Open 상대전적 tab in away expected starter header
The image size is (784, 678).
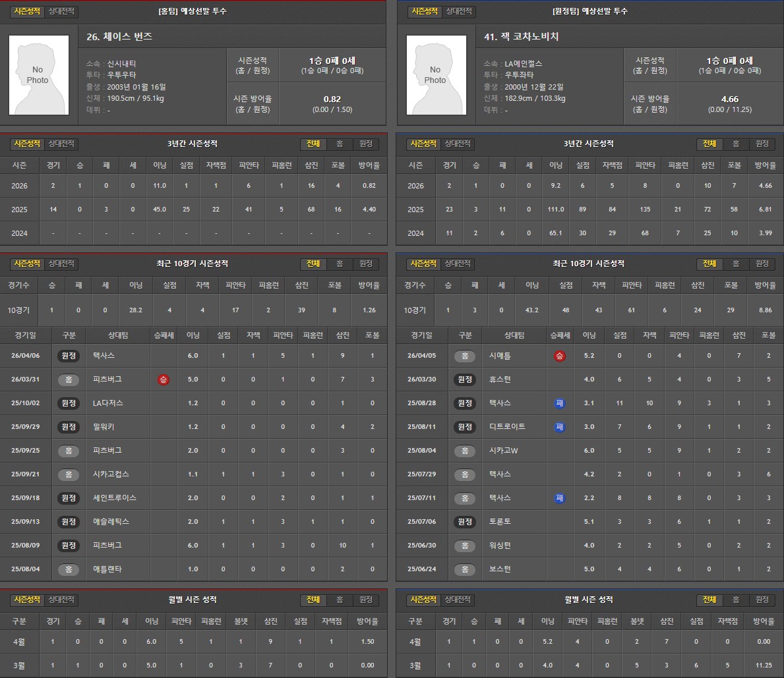458,11
